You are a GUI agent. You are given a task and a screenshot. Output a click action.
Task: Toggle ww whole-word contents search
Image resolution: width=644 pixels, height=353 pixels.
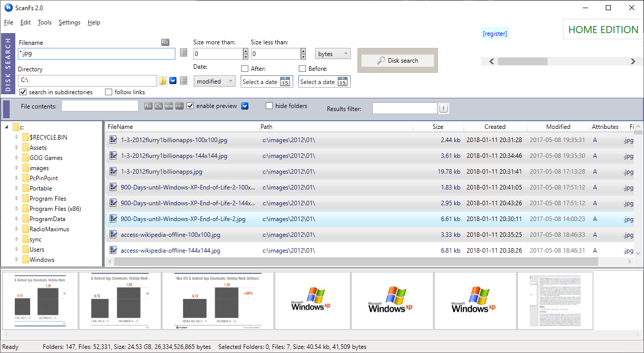[169, 106]
